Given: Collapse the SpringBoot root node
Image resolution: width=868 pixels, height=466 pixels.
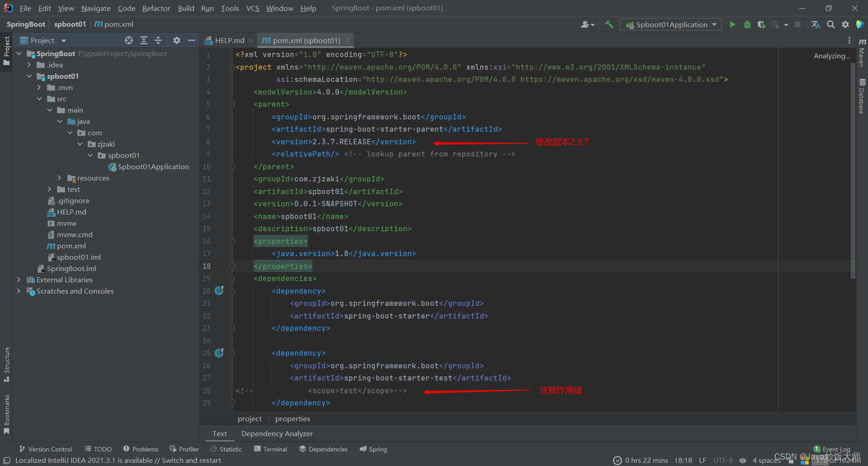Looking at the screenshot, I should click(19, 53).
